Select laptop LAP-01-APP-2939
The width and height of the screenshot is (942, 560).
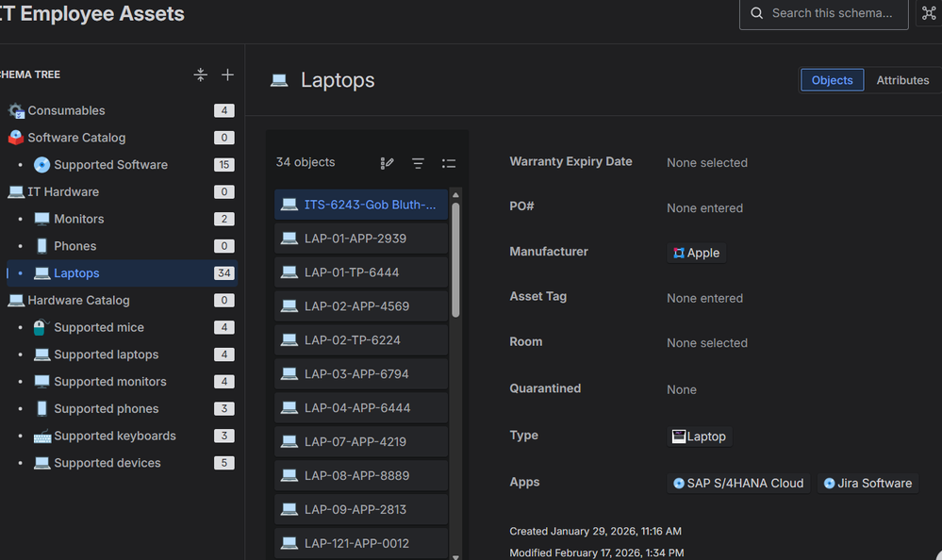coord(361,238)
